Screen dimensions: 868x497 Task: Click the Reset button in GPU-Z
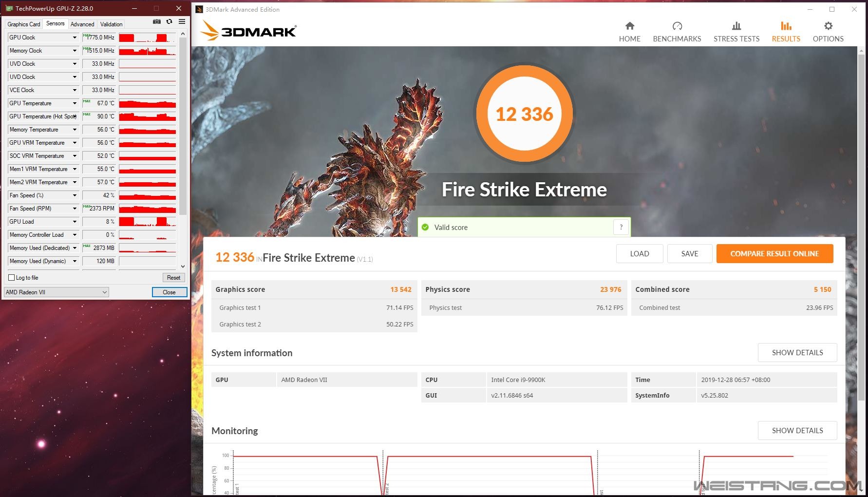tap(173, 278)
